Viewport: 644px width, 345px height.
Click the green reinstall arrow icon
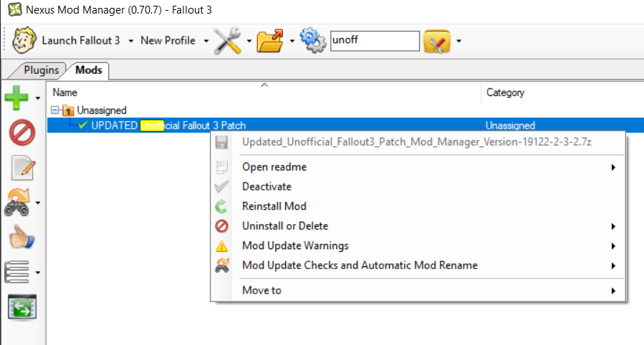221,206
